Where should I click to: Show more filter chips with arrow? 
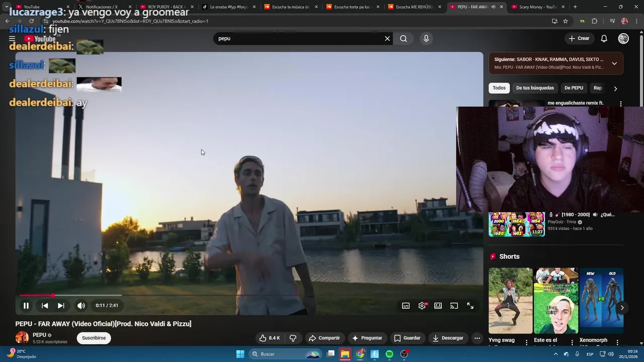(x=615, y=88)
